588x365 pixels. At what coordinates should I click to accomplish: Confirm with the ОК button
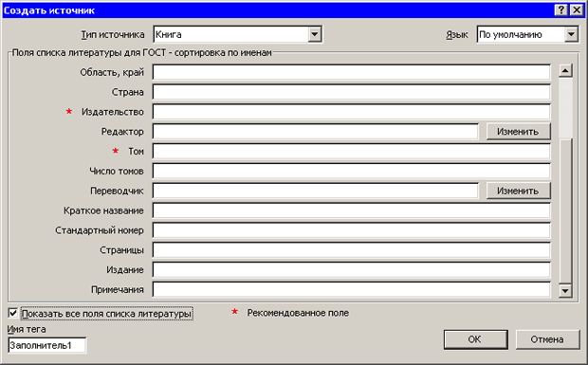pyautogui.click(x=475, y=339)
